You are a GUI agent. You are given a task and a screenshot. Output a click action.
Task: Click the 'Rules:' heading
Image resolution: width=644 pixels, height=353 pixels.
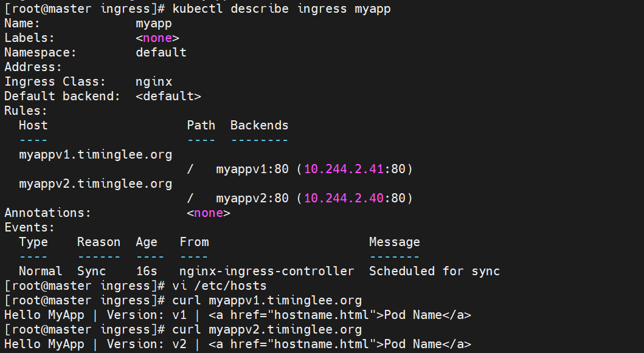coord(26,111)
